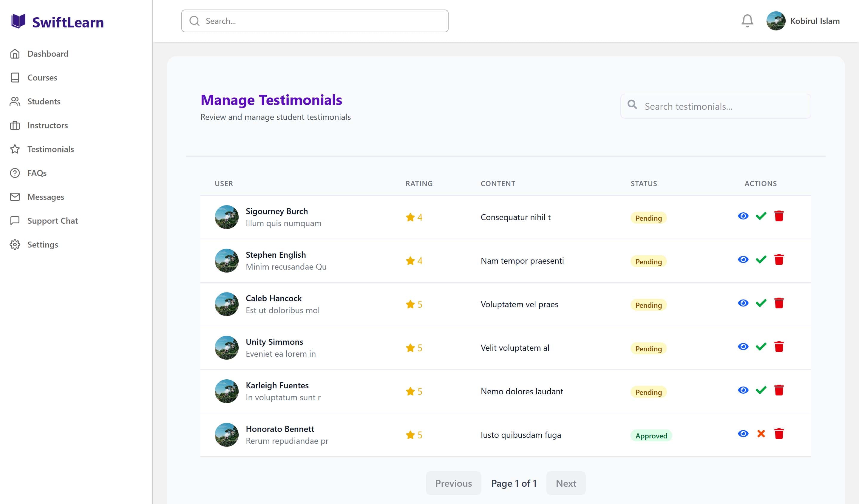Viewport: 859px width, 504px height.
Task: Open the Messages envelope icon
Action: 15,197
